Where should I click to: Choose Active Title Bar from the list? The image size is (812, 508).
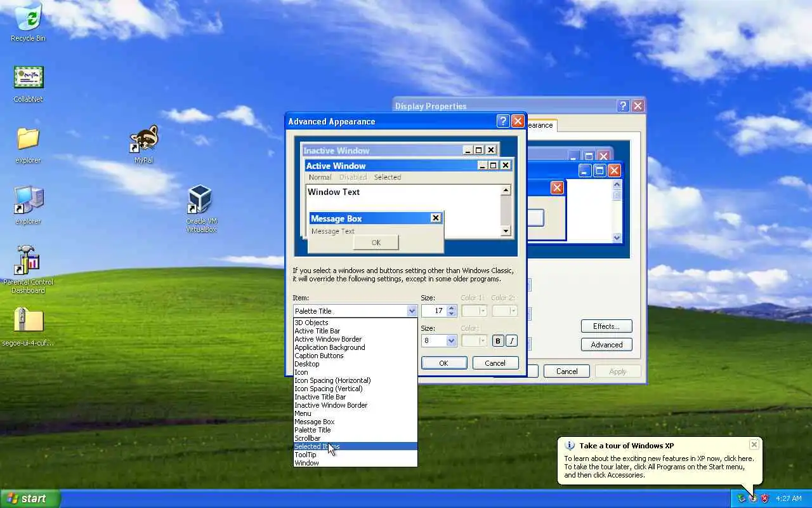click(x=355, y=331)
